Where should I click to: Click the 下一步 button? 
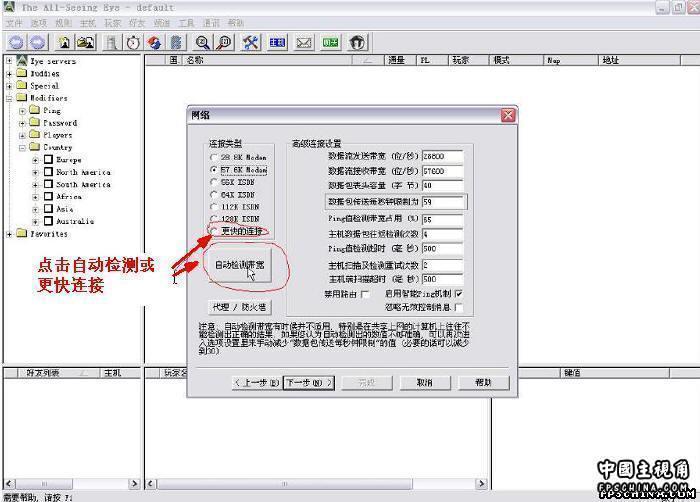309,383
